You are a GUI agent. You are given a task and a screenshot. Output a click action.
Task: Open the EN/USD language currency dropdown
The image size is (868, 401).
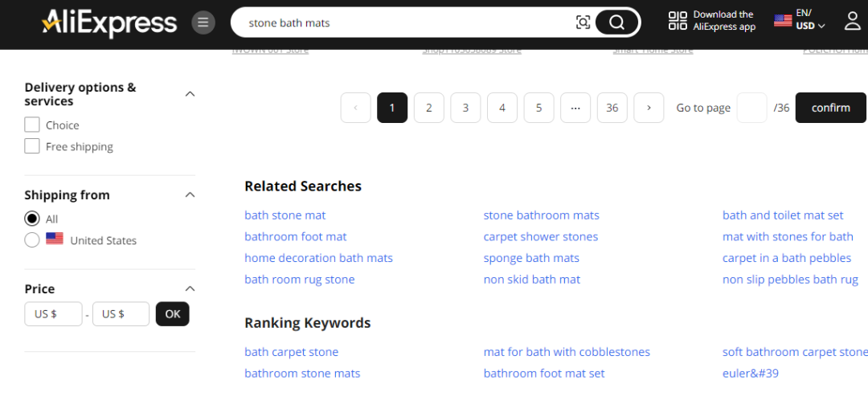[800, 19]
